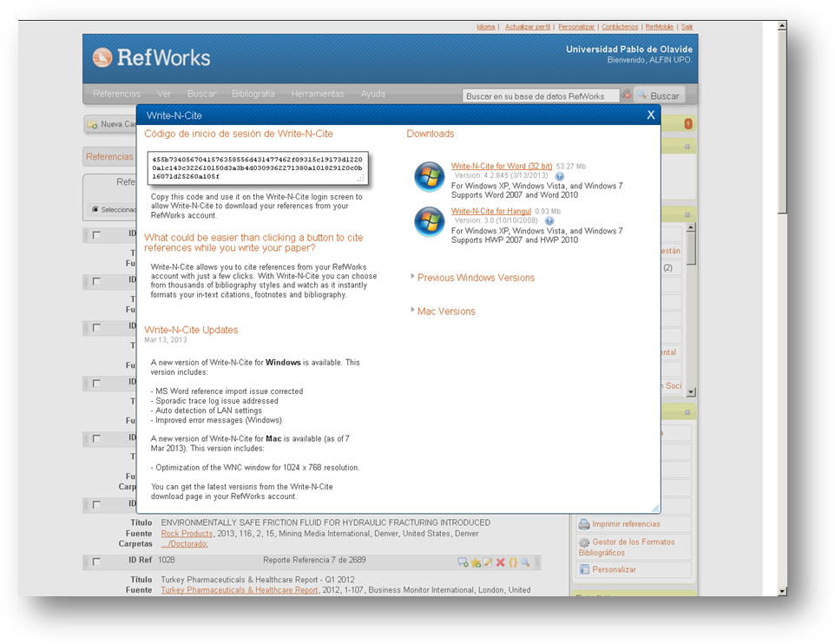Viewport: 835px width, 644px height.
Task: Delete reference 1028 with the red X icon
Action: point(500,562)
